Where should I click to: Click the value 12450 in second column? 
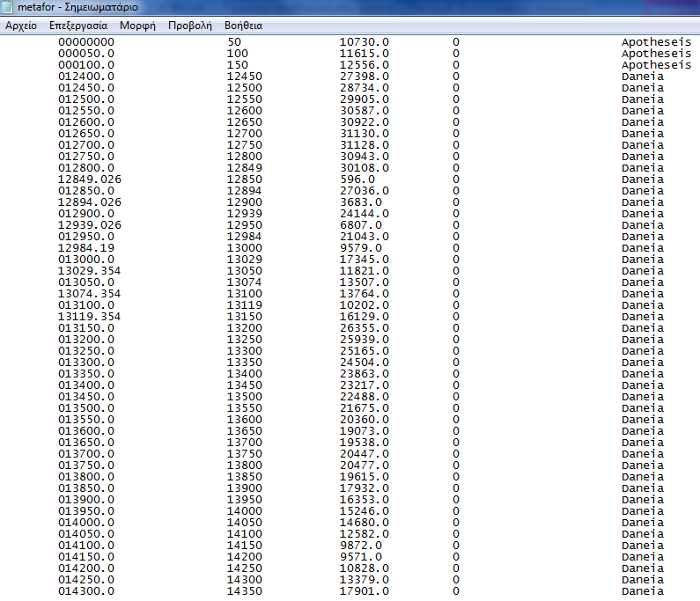245,77
